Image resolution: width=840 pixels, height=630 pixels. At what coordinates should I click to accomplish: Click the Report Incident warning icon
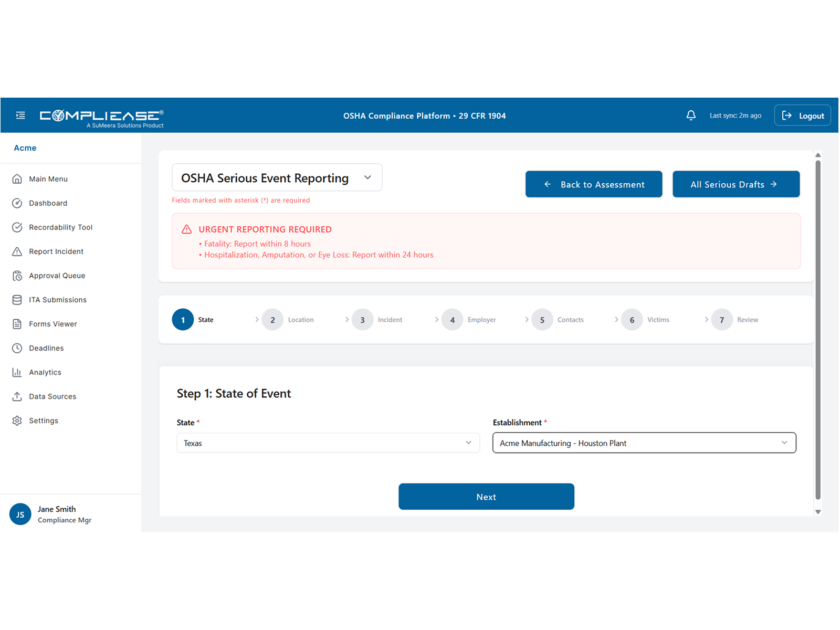(x=17, y=251)
